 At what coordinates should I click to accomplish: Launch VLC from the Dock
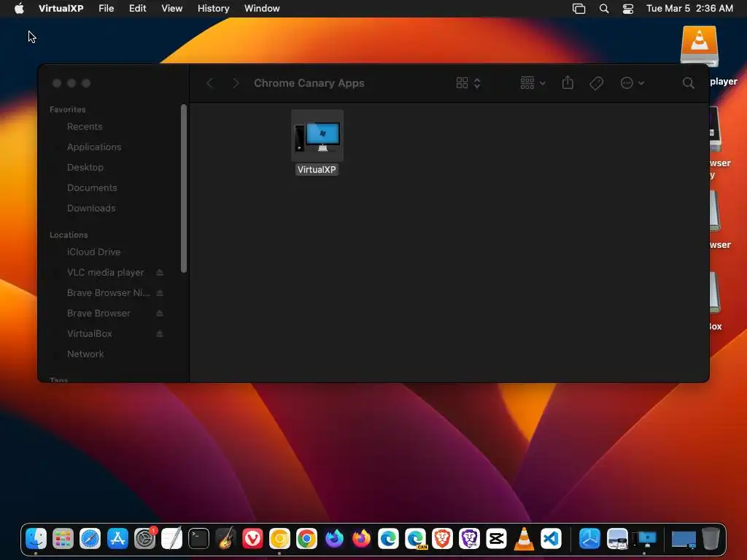(x=524, y=539)
